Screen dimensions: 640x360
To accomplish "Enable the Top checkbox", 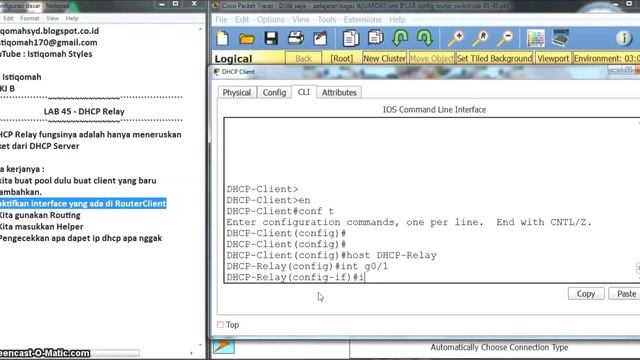I will (220, 324).
